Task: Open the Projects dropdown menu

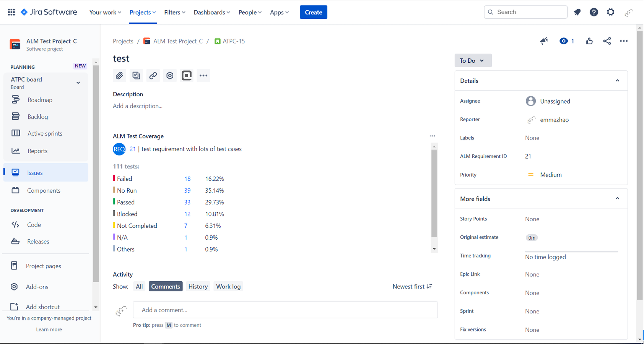Action: [143, 12]
